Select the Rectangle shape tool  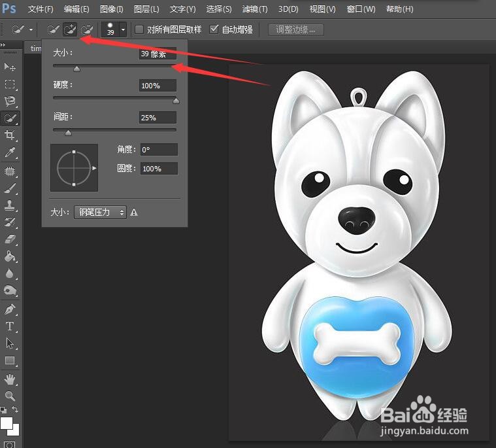(10, 360)
